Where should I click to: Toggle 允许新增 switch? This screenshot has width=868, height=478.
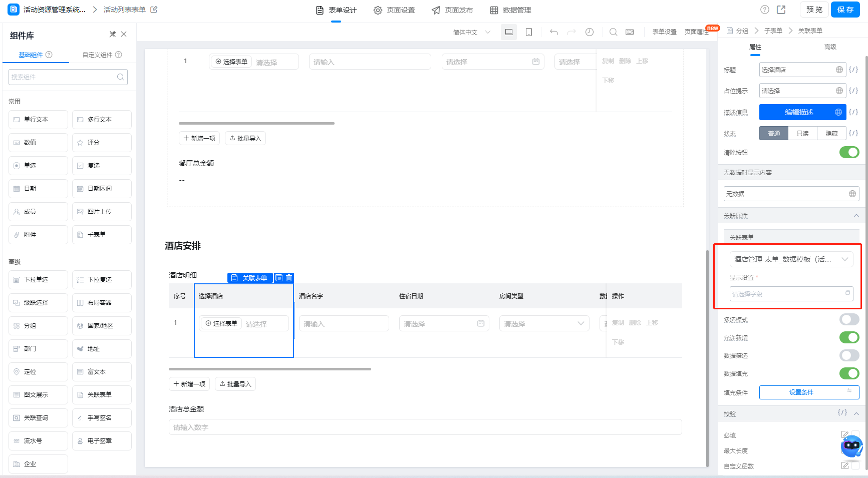tap(849, 337)
